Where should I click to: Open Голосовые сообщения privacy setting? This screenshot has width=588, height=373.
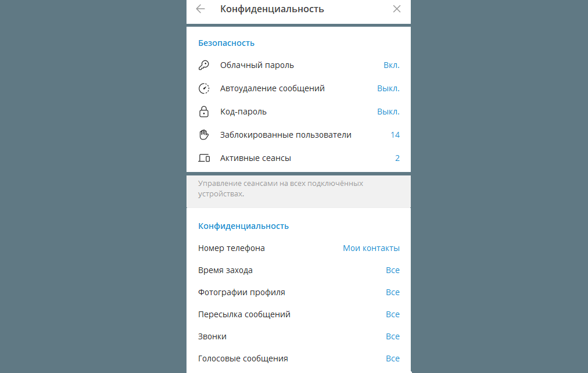[x=299, y=358]
